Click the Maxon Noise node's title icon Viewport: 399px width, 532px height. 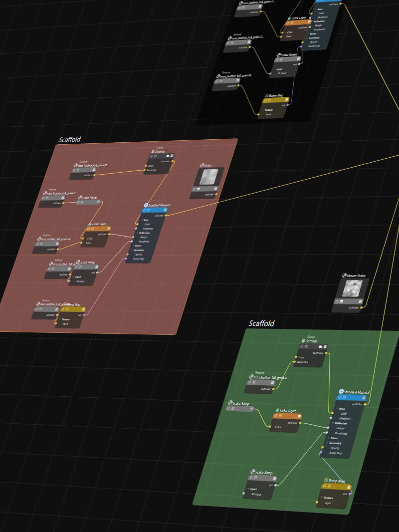click(x=344, y=275)
